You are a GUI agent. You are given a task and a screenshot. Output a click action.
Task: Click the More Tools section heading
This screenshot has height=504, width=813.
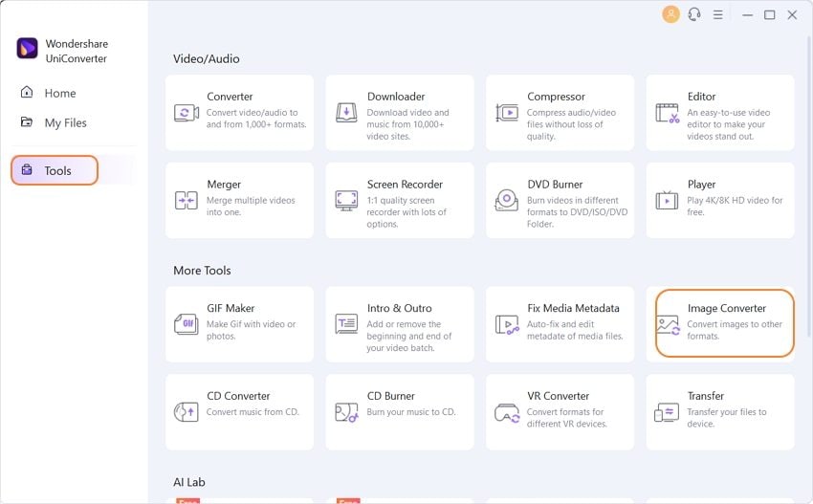[x=202, y=271]
